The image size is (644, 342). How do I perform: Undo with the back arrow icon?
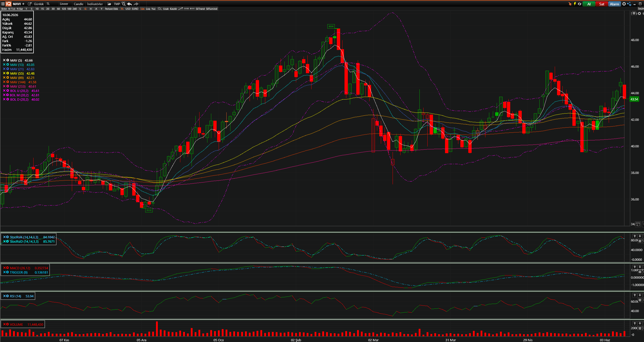(x=130, y=4)
